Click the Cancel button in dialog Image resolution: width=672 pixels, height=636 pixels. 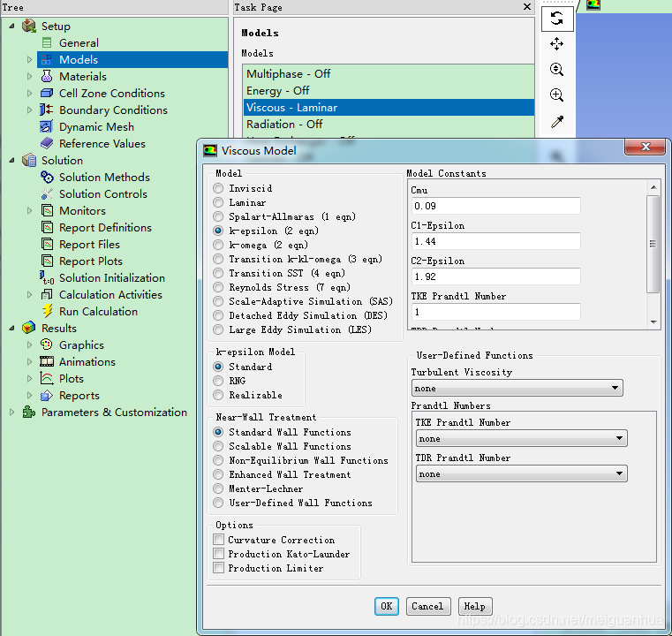tap(427, 606)
